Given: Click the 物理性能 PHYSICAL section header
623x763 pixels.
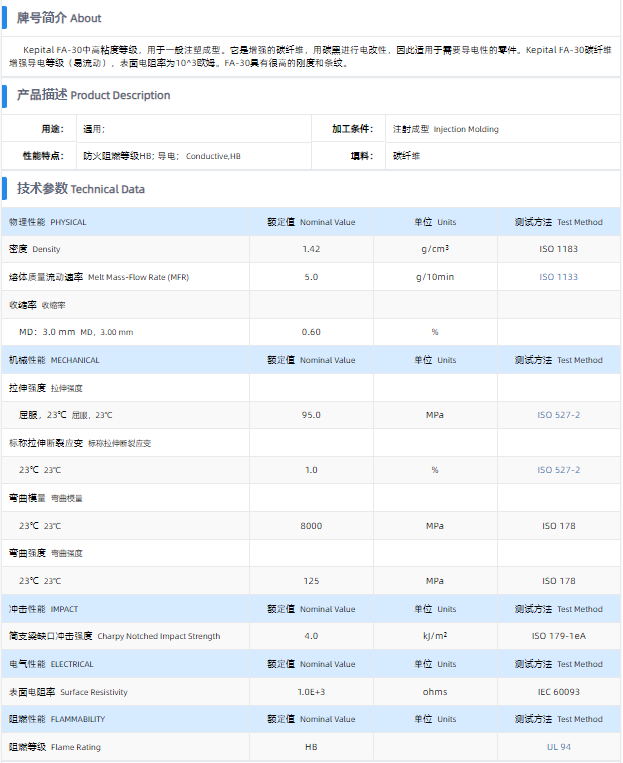Looking at the screenshot, I should [x=48, y=222].
